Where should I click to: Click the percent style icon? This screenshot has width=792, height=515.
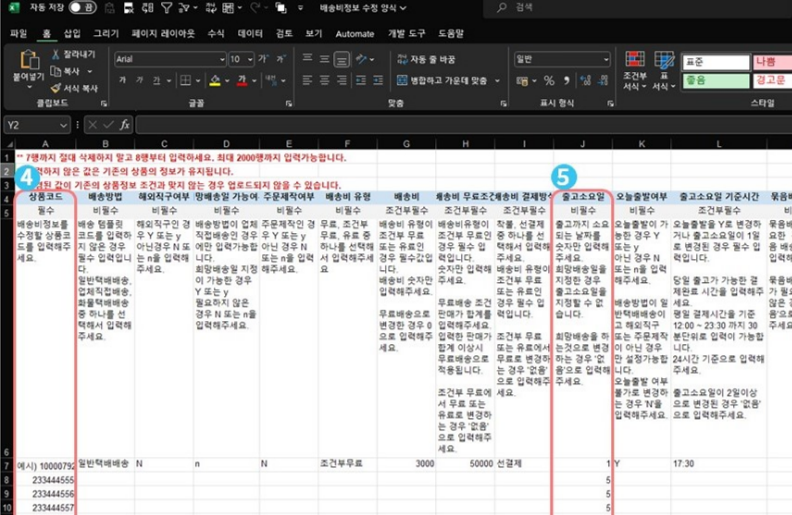549,80
